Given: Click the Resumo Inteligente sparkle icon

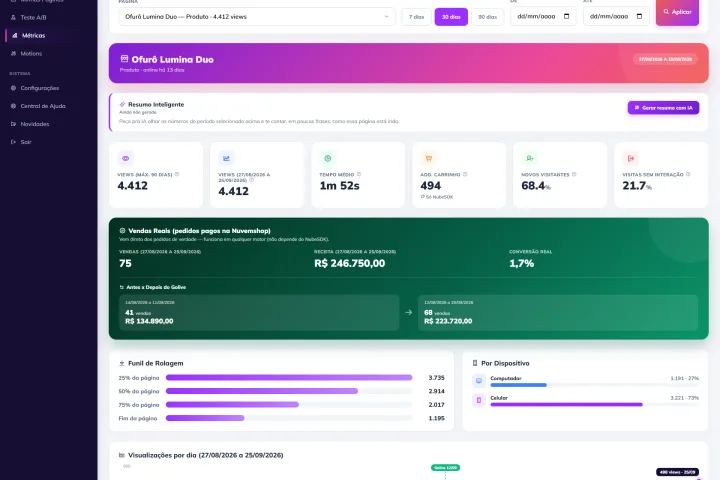Looking at the screenshot, I should 122,104.
